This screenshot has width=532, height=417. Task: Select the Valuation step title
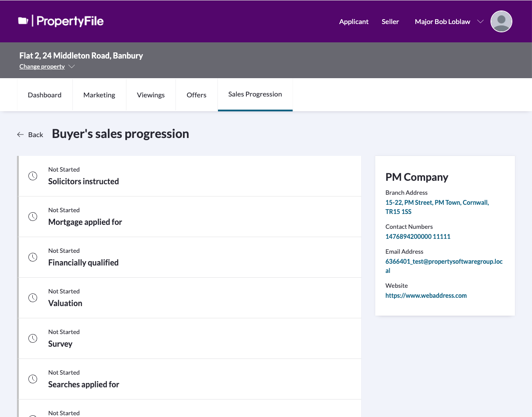[65, 303]
